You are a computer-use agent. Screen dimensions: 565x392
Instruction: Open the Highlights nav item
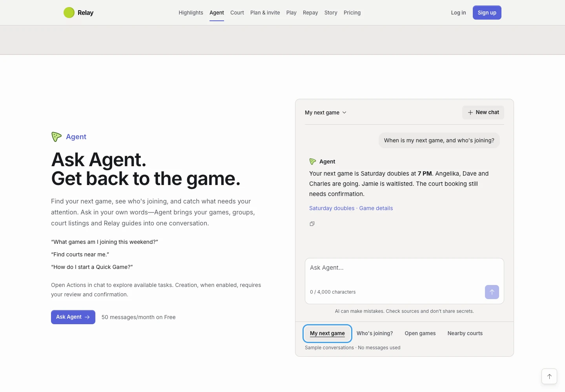pyautogui.click(x=191, y=13)
